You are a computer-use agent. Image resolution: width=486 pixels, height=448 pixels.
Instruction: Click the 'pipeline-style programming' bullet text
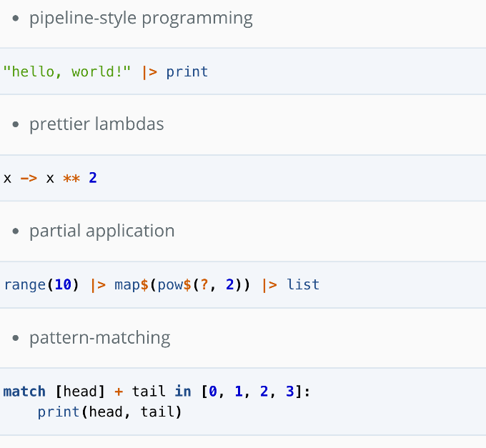141,19
